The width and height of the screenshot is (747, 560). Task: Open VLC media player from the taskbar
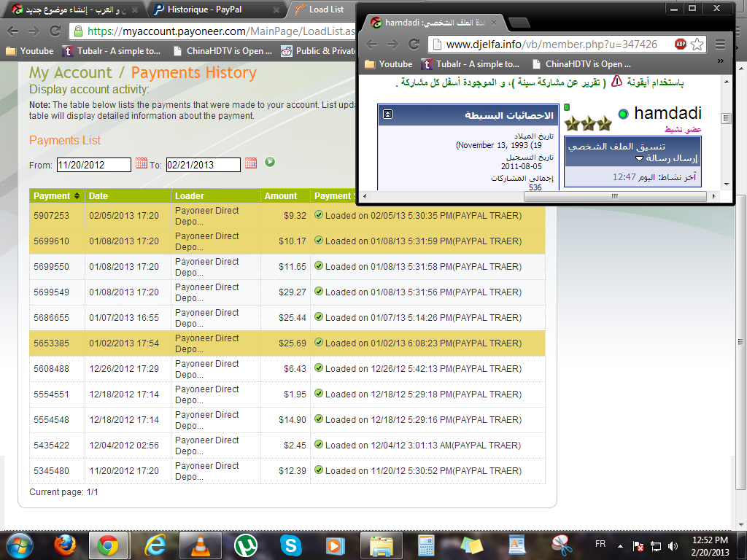point(201,545)
